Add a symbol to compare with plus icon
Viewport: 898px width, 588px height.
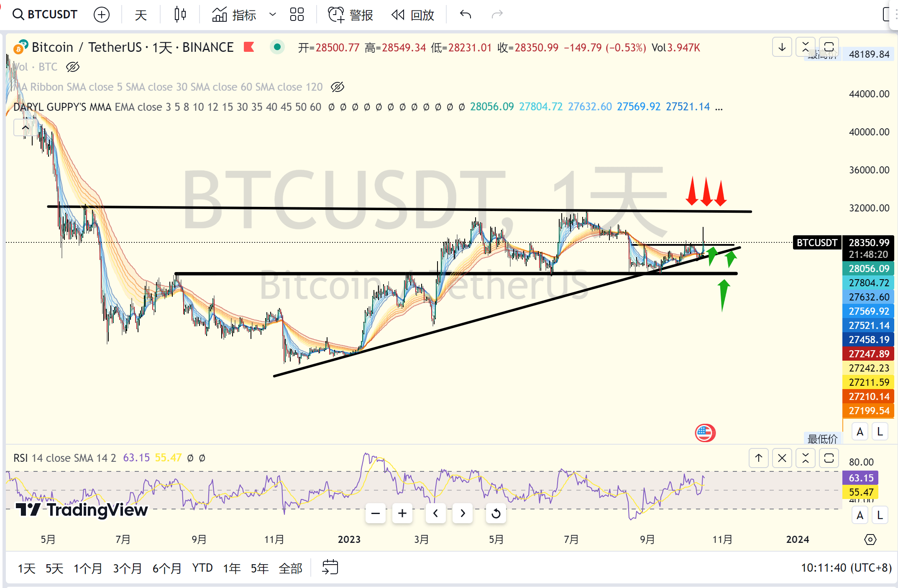coord(102,15)
